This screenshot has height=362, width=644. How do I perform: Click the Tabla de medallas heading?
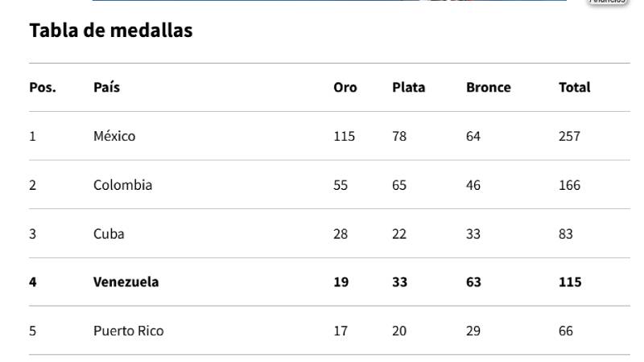click(x=111, y=31)
